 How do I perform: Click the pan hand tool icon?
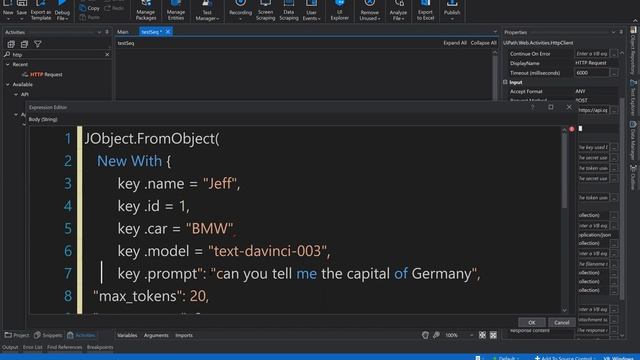pos(425,335)
